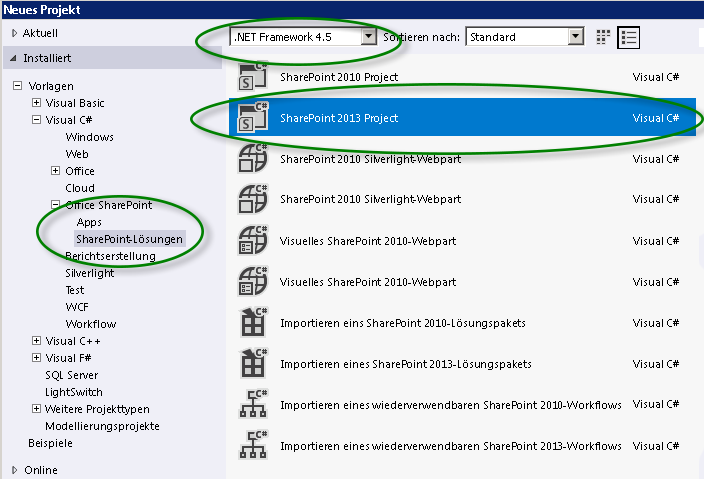Expand the Visual F# node
704x479 pixels.
pyautogui.click(x=36, y=358)
